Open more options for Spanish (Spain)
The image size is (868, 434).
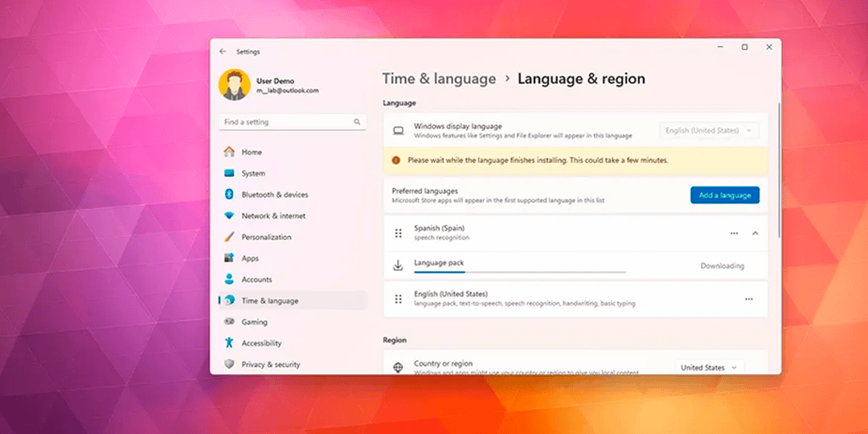pyautogui.click(x=734, y=233)
